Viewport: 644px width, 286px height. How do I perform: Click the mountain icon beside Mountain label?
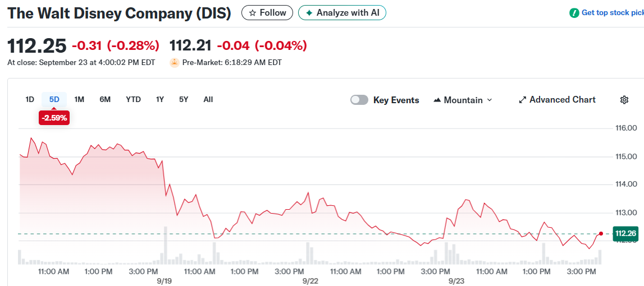[437, 100]
